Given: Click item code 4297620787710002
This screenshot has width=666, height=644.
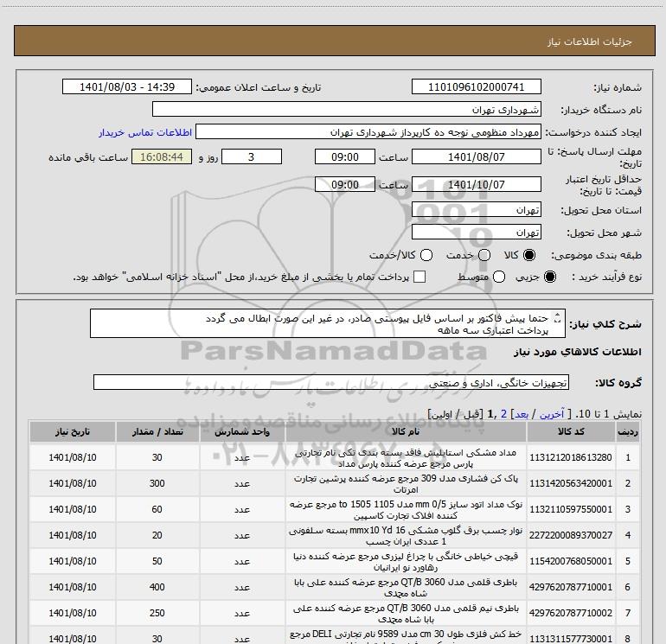Looking at the screenshot, I should 571,613.
